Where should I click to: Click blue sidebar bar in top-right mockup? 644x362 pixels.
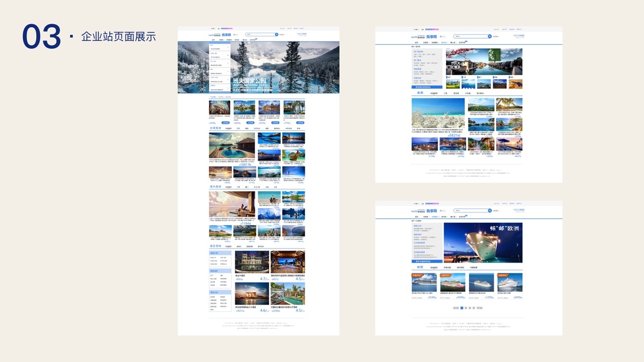(x=427, y=87)
